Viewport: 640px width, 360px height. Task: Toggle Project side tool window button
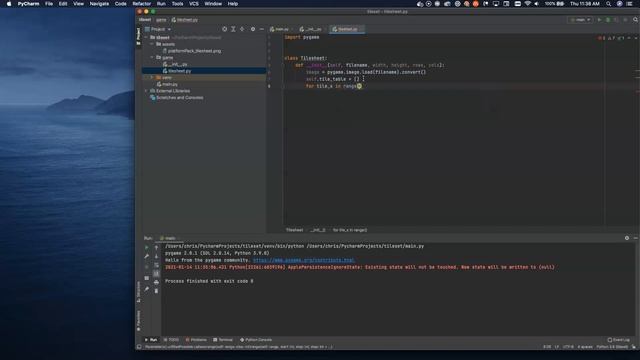[x=138, y=36]
